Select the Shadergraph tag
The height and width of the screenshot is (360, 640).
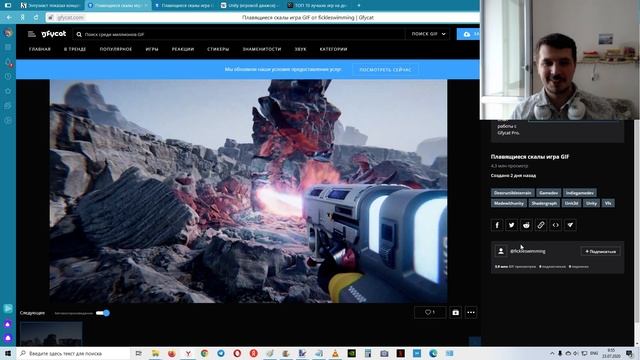544,203
